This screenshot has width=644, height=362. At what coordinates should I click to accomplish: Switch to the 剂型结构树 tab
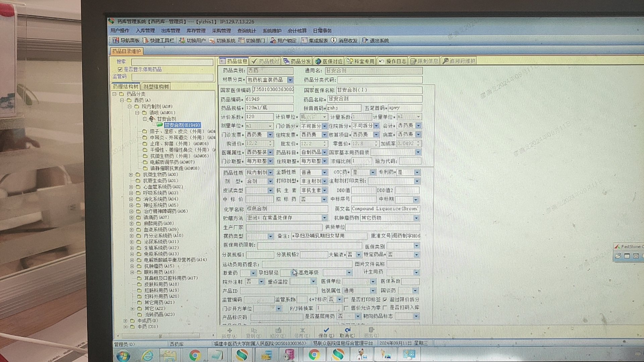(x=156, y=86)
